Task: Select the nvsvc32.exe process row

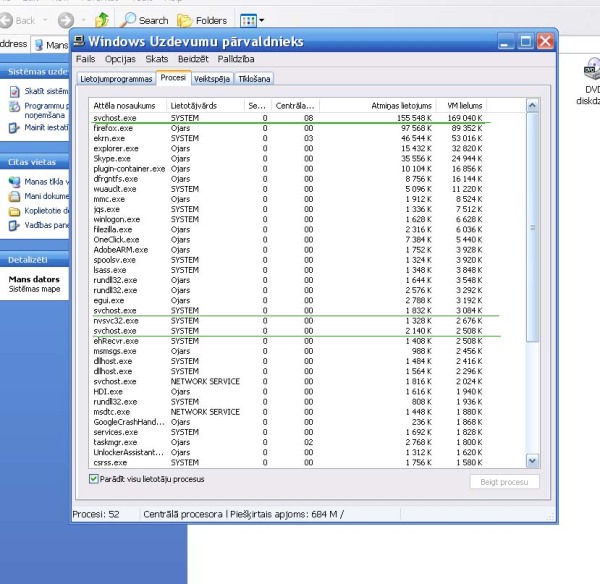Action: 288,321
